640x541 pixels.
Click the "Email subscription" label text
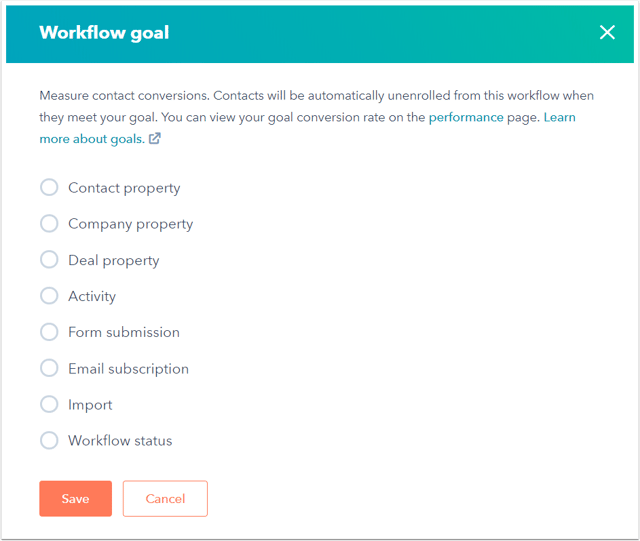pos(128,369)
